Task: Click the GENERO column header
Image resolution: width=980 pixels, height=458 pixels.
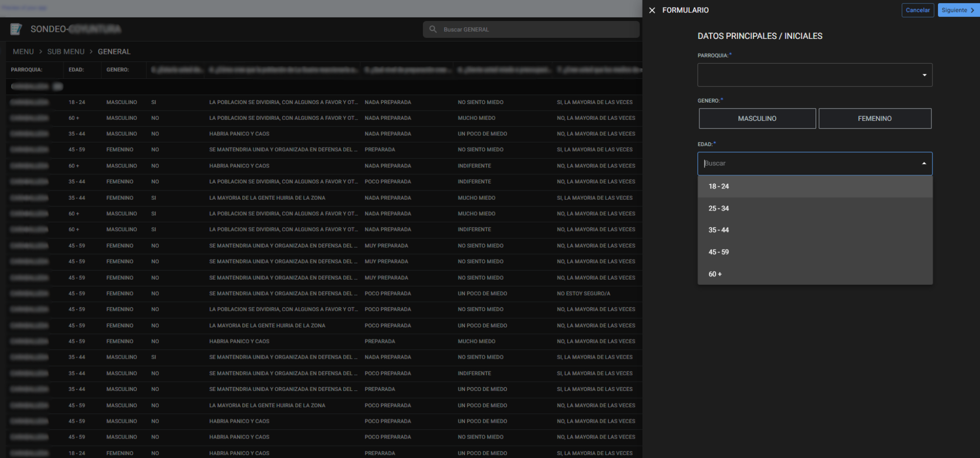Action: [118, 70]
